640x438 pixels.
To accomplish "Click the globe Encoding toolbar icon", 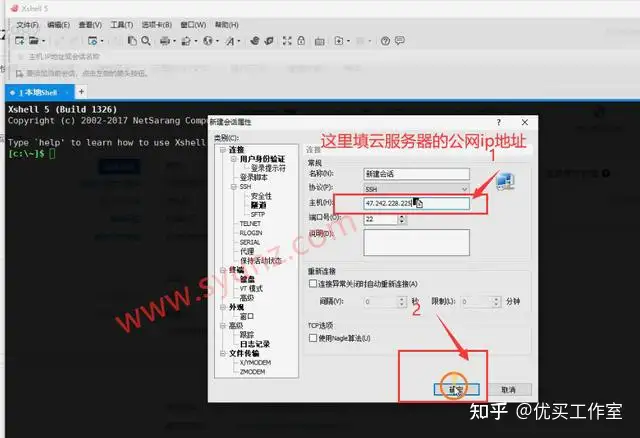I will tap(208, 41).
